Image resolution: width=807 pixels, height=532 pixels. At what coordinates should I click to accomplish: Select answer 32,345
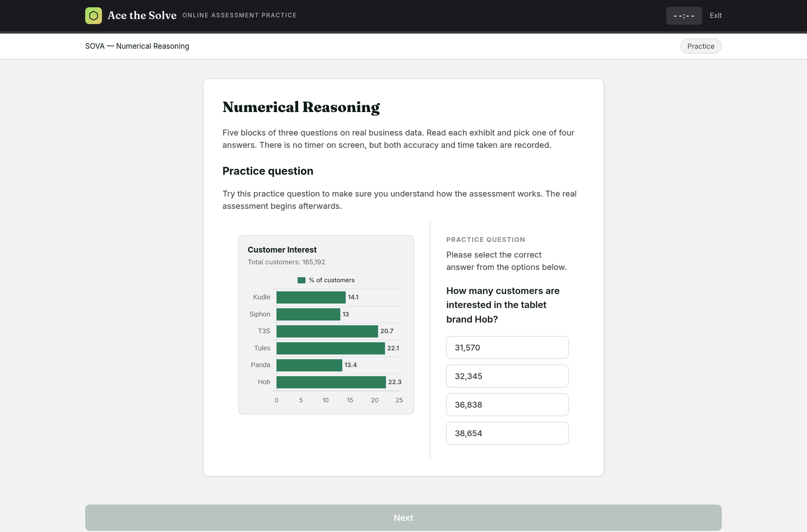click(x=507, y=376)
